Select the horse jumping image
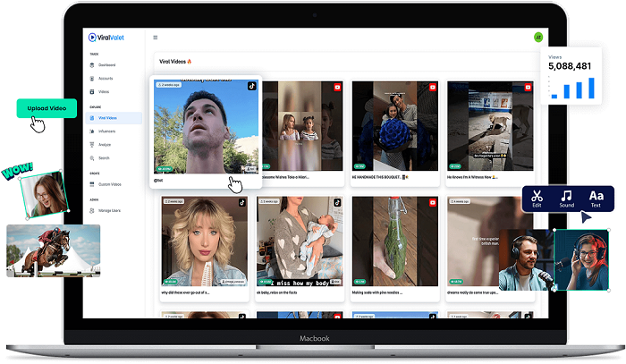This screenshot has width=626, height=364. (x=54, y=250)
